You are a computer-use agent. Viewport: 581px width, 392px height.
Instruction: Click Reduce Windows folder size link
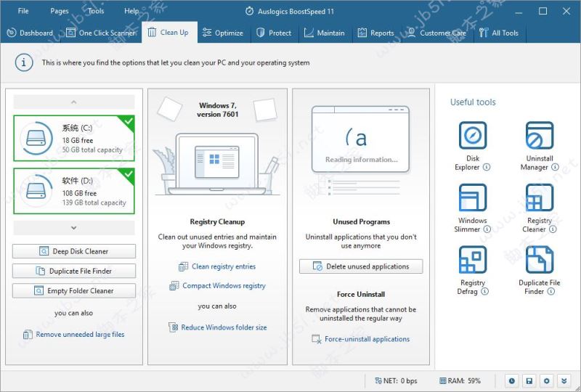(217, 327)
